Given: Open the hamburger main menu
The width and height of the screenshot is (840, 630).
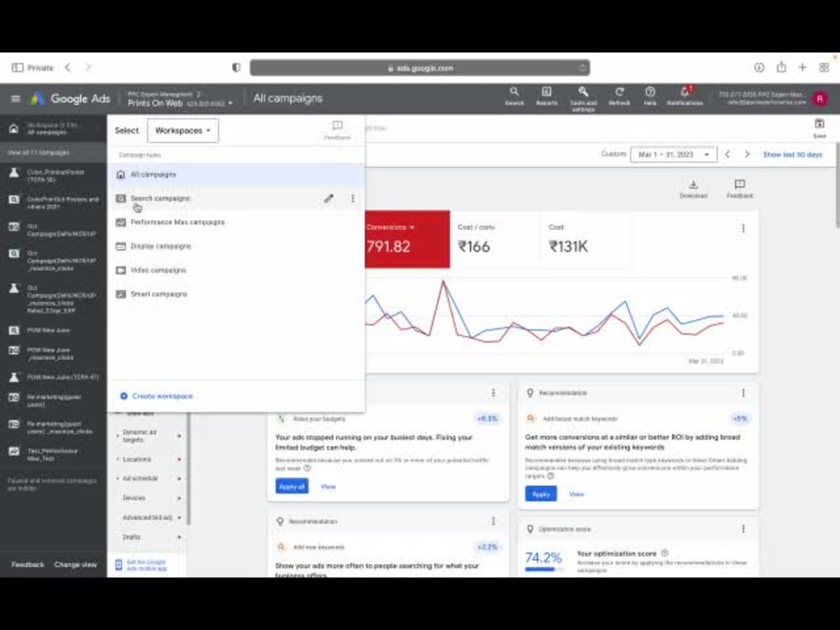Looking at the screenshot, I should coord(15,98).
